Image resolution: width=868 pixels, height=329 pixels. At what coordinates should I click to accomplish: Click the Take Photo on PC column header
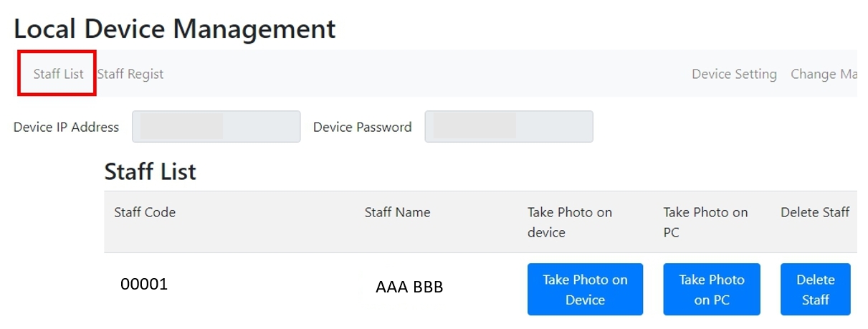coord(705,222)
